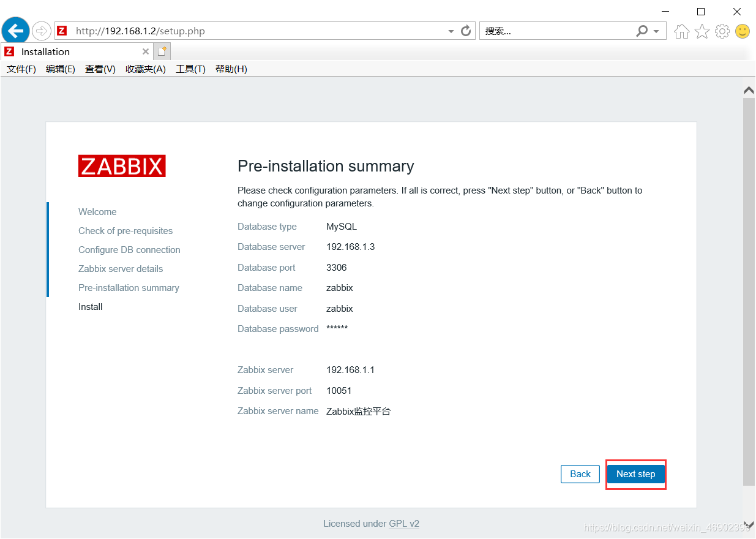The image size is (756, 539).
Task: Click the search magnifier icon
Action: (642, 31)
